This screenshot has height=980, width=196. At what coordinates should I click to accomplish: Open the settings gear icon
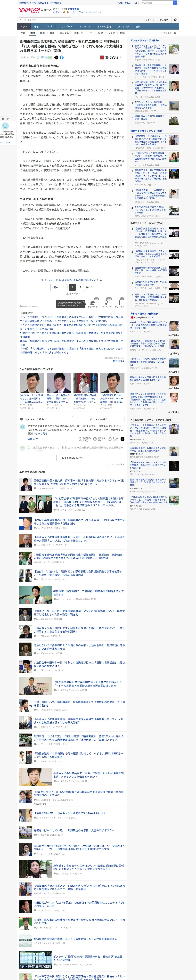coord(175,20)
